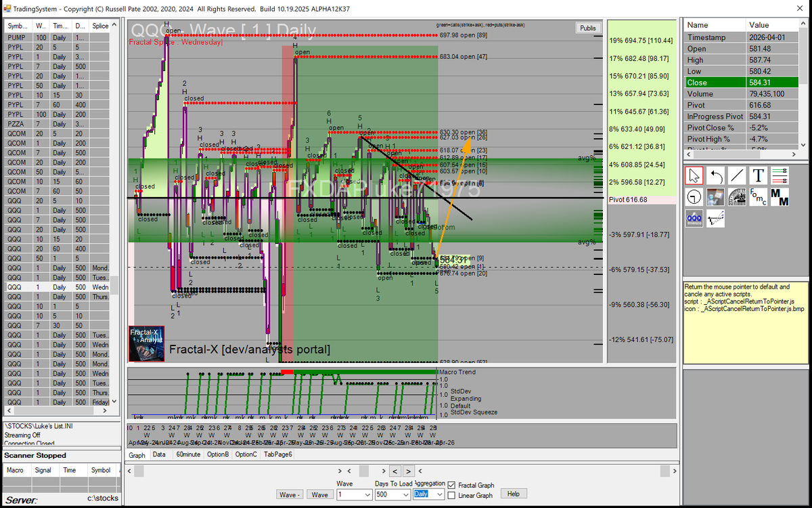Click the Close row in value table

(x=742, y=83)
